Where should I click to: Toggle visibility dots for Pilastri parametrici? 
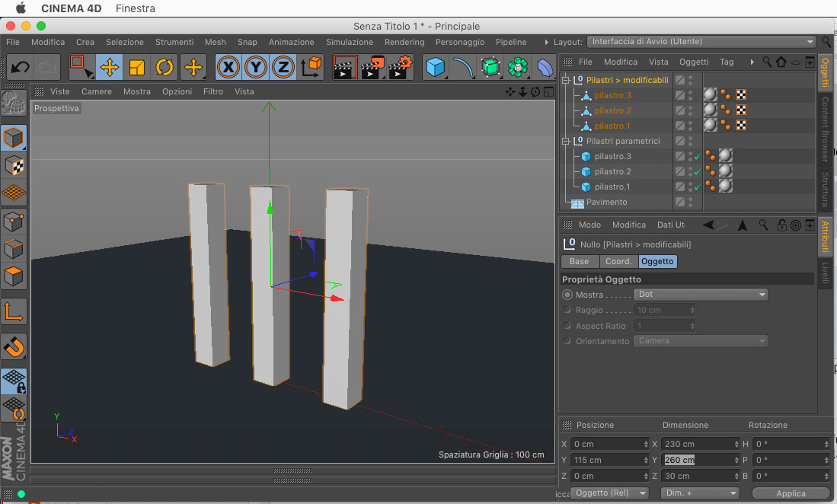[690, 142]
